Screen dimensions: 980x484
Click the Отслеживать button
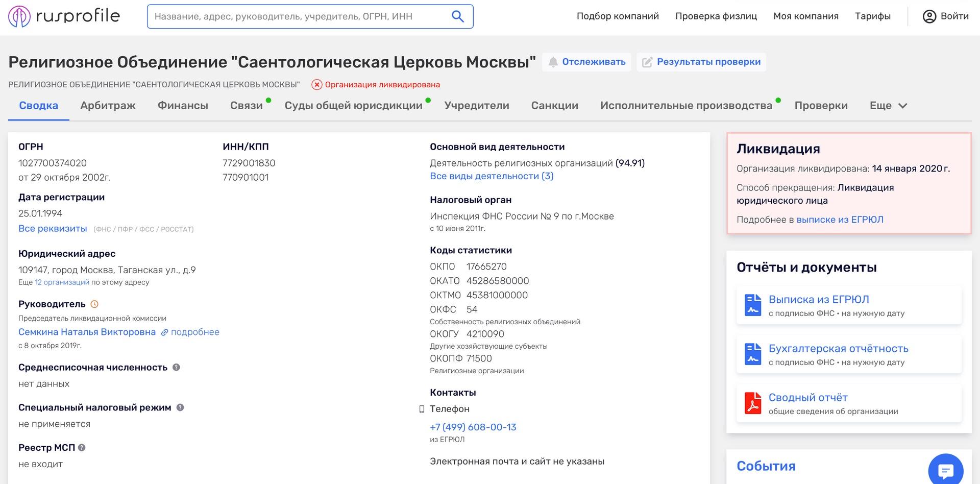point(587,62)
